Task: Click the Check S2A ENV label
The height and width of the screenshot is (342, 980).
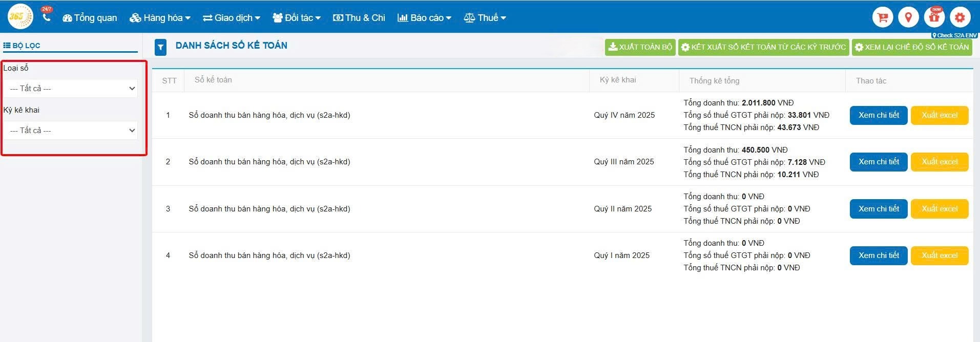Action: point(954,35)
